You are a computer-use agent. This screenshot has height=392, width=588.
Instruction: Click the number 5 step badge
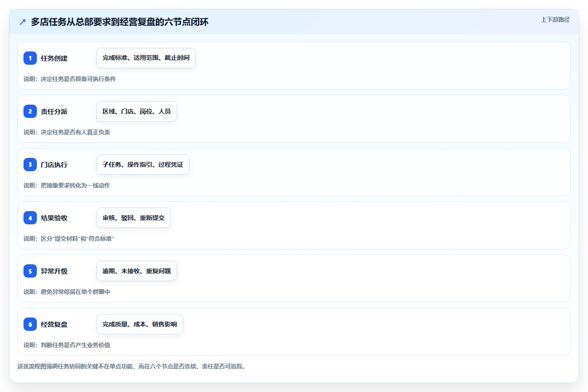pos(30,271)
